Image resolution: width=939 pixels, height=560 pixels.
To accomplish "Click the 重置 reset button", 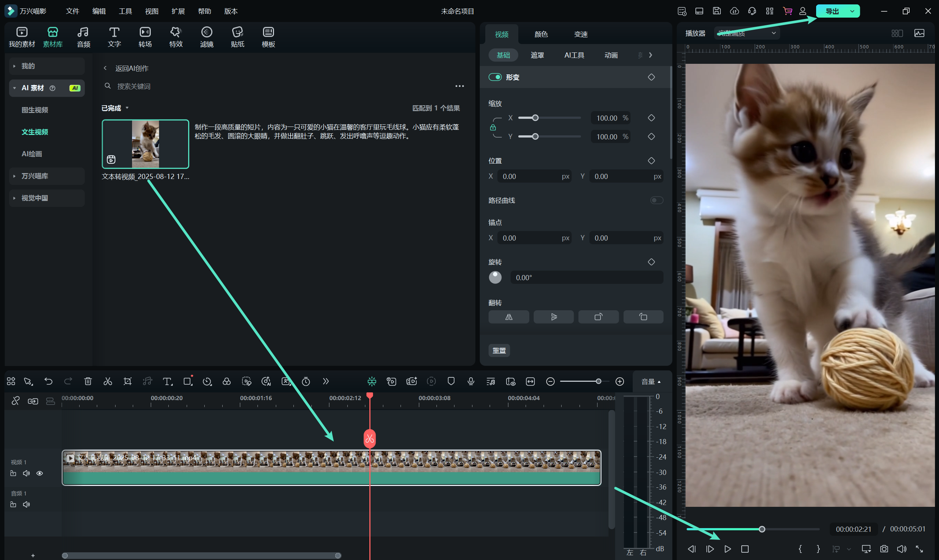I will coord(499,351).
